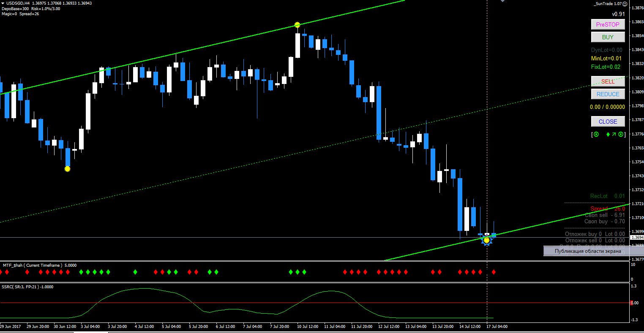The height and width of the screenshot is (333, 644).
Task: Open a BUY order with the BUY button
Action: (x=608, y=37)
